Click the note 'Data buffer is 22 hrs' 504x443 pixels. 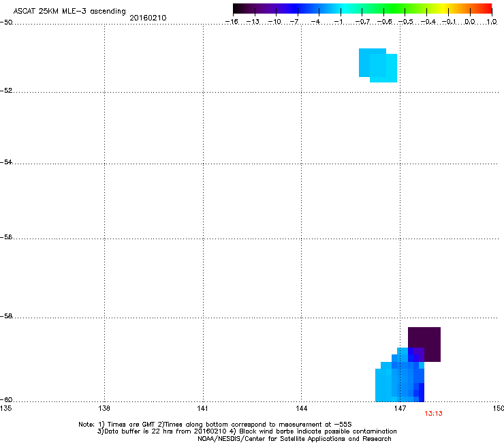247,431
